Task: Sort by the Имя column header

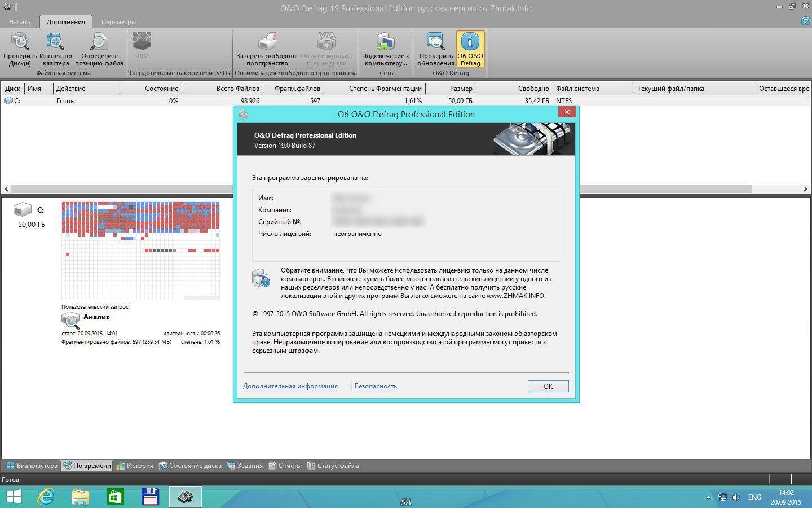Action: pos(39,89)
